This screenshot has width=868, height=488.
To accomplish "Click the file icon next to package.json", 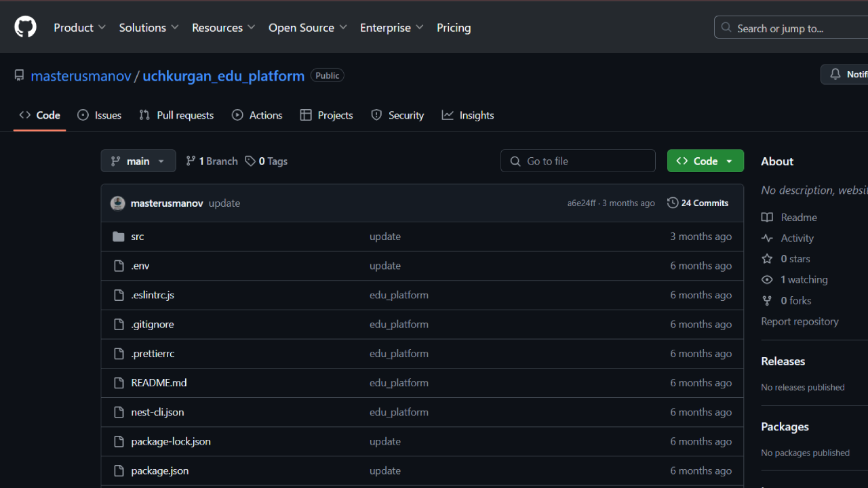I will (119, 470).
